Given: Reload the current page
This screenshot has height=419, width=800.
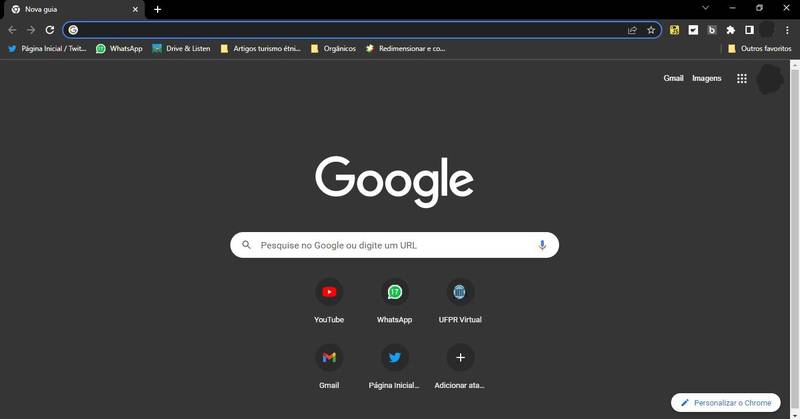Looking at the screenshot, I should point(49,30).
